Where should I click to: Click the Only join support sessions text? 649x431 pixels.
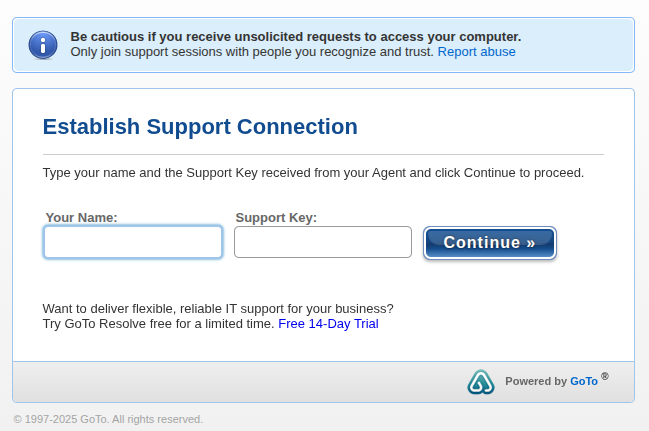[252, 52]
